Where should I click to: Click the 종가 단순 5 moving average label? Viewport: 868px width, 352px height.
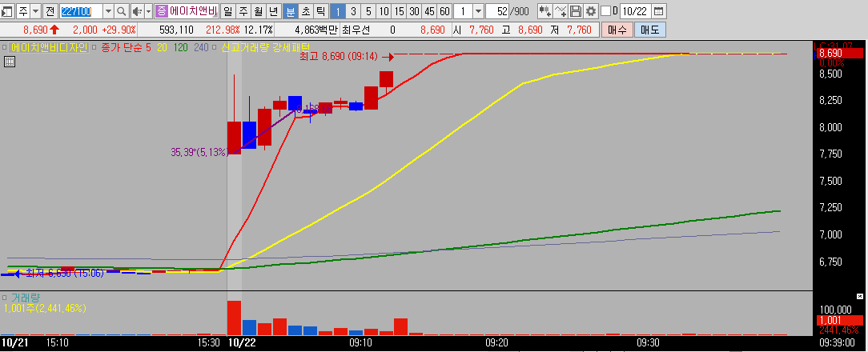coord(126,47)
